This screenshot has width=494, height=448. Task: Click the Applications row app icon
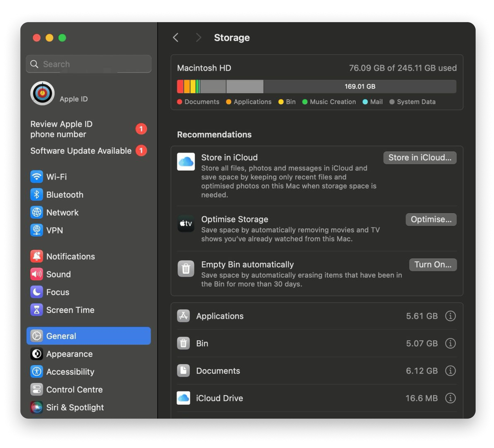pos(183,316)
